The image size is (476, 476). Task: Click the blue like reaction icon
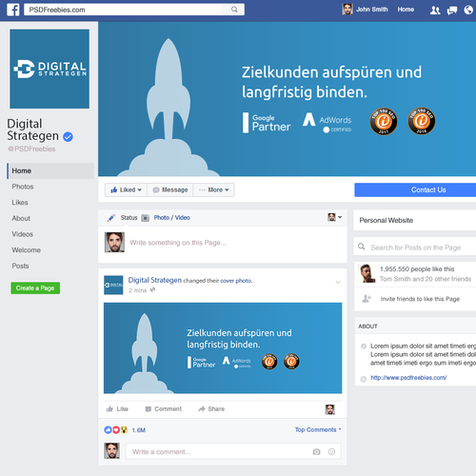click(108, 429)
